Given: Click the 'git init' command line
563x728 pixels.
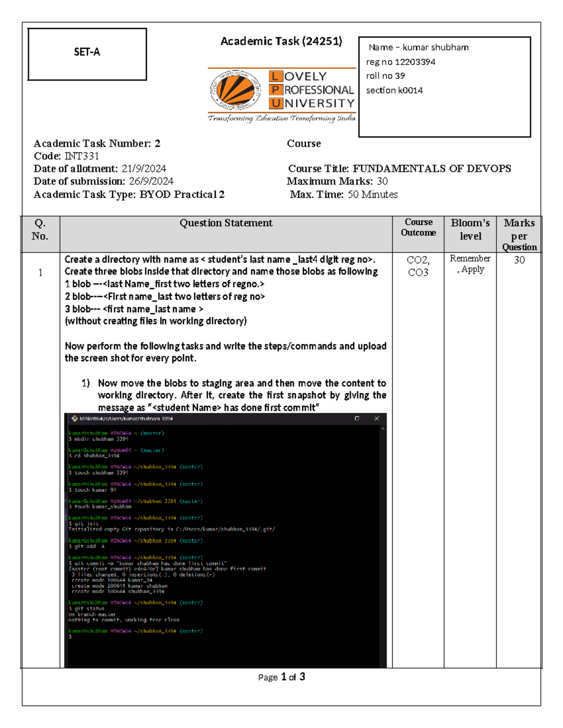Looking at the screenshot, I should 84,524.
